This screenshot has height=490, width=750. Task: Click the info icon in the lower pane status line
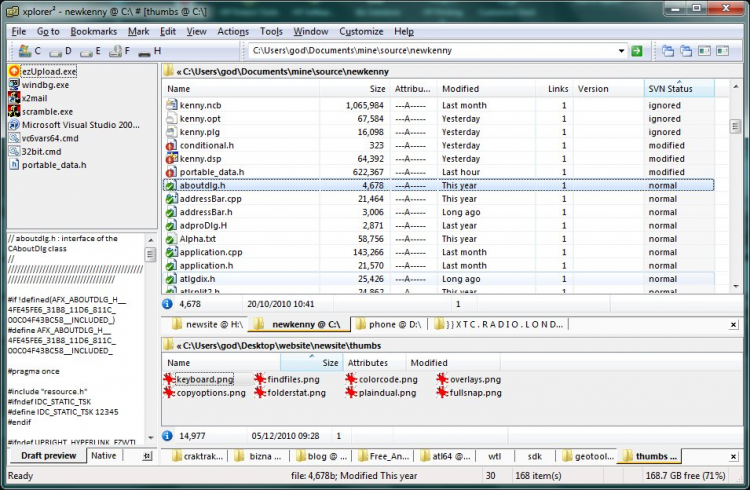(x=167, y=436)
